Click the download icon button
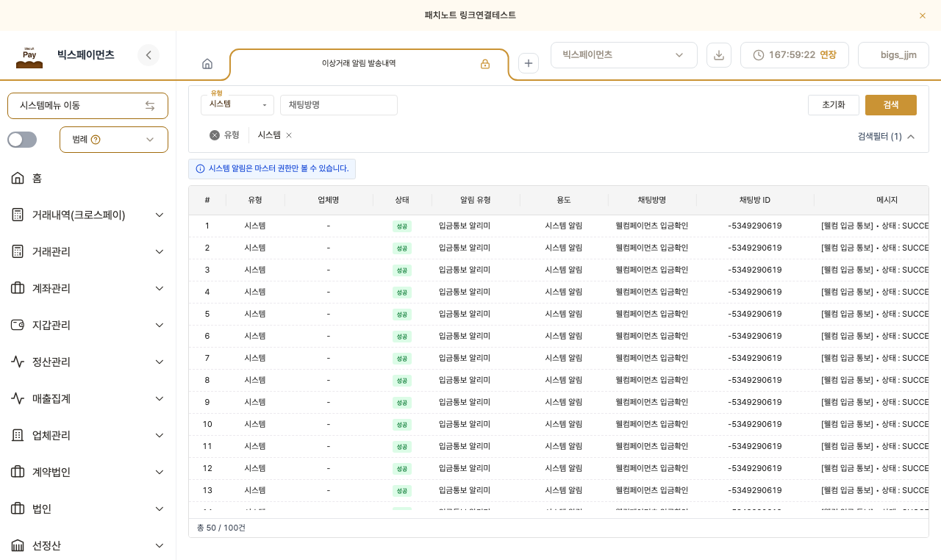This screenshot has height=560, width=941. pos(719,55)
